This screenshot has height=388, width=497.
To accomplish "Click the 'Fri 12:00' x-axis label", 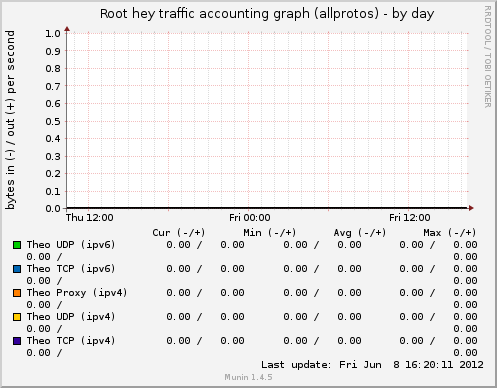I will pyautogui.click(x=410, y=218).
